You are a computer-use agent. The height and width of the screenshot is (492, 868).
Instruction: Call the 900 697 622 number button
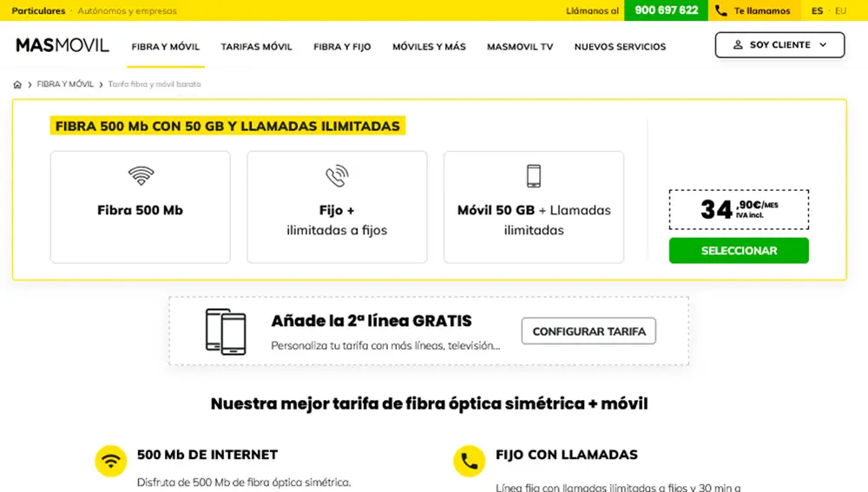666,10
